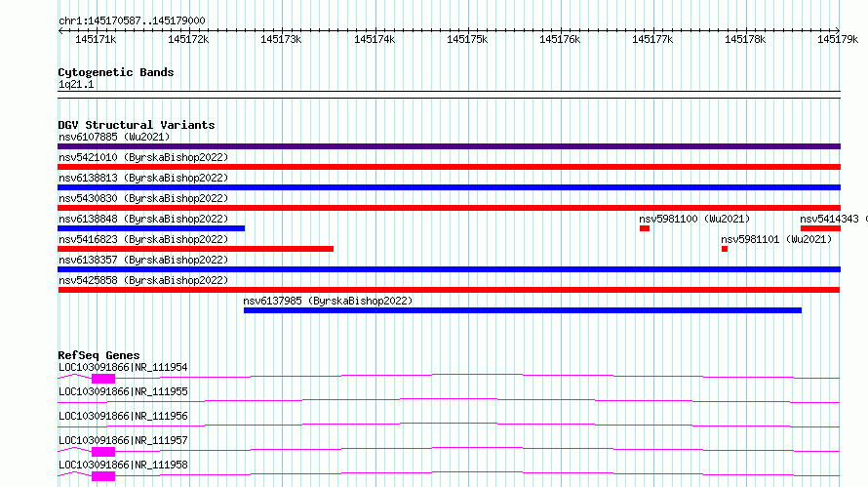Open variant label nsv6137985 (ByrskaBishop2022)
Image resolution: width=868 pixels, height=487 pixels.
click(328, 301)
